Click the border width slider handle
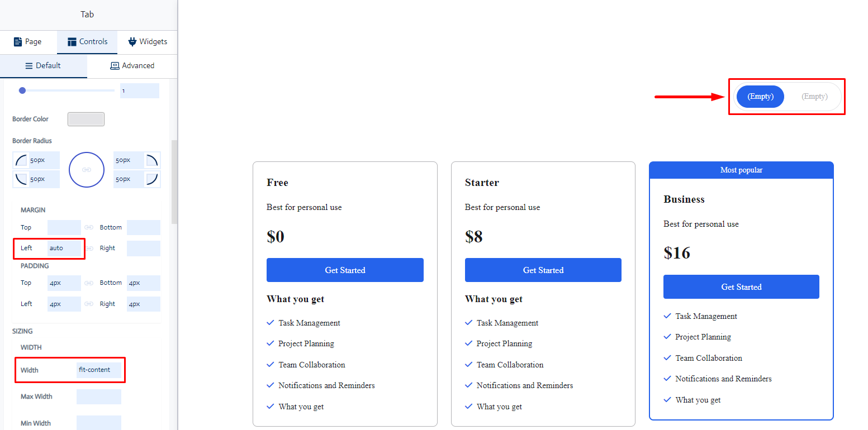The height and width of the screenshot is (430, 868). click(22, 90)
